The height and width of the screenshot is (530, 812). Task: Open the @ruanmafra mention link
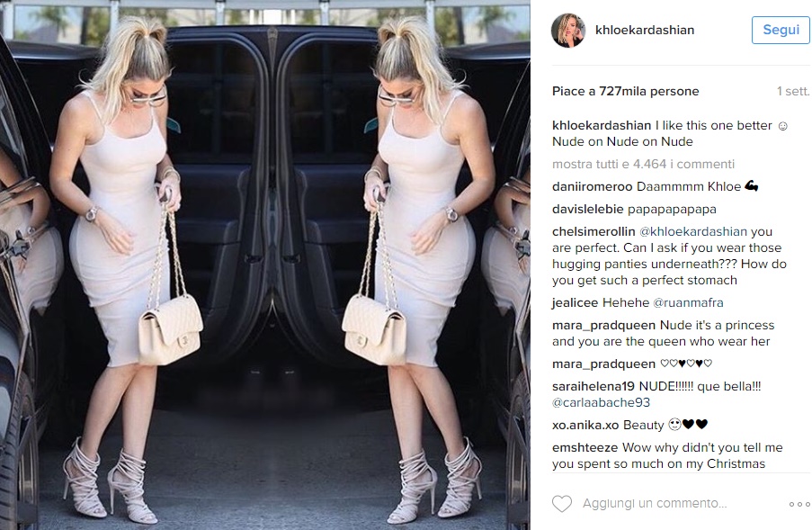pyautogui.click(x=688, y=302)
